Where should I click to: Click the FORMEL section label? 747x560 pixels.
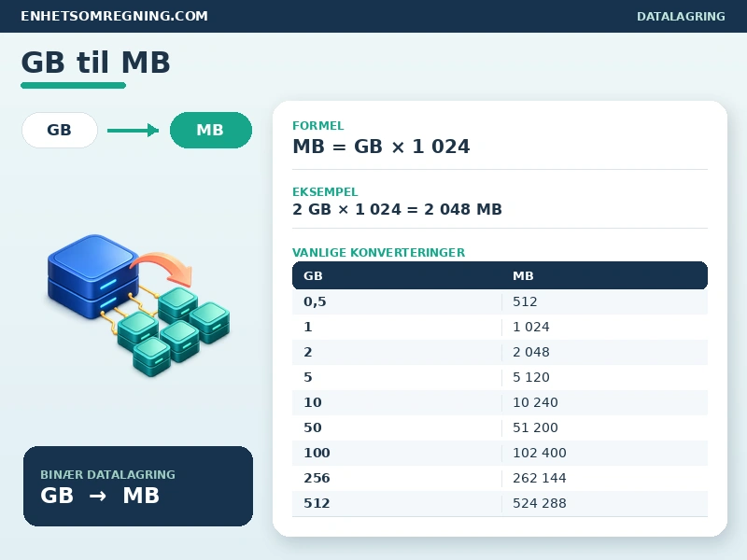(x=317, y=126)
